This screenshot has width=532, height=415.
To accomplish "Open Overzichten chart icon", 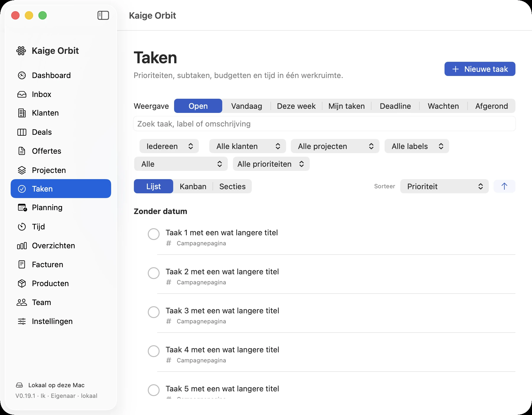I will (x=22, y=246).
